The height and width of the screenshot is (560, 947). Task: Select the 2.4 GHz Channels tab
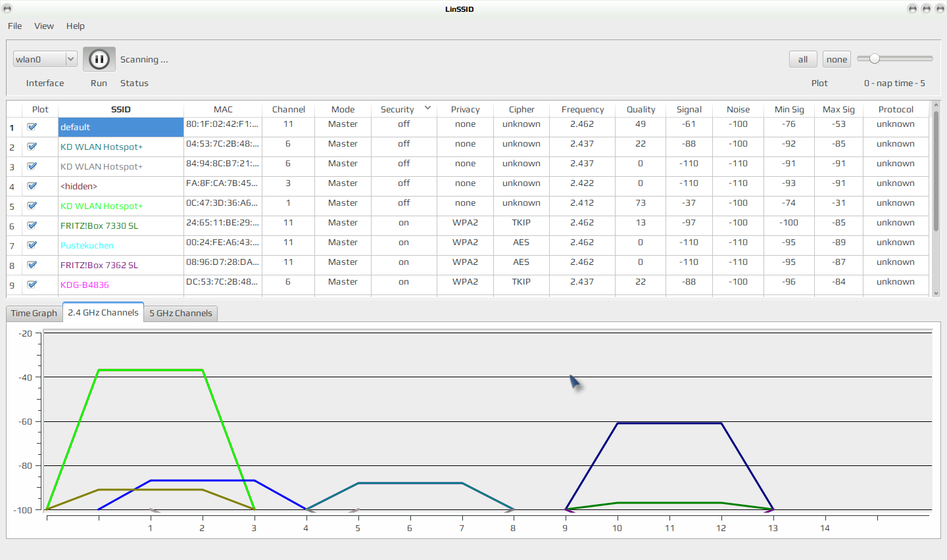click(x=103, y=313)
